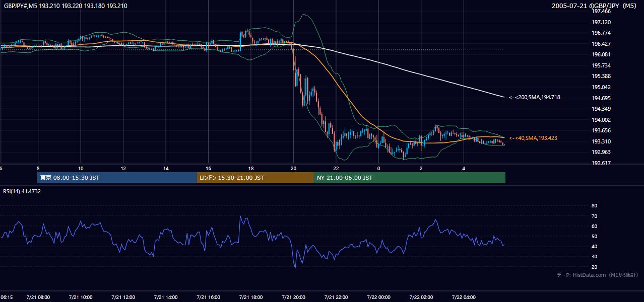The height and width of the screenshot is (302, 644).
Task: Click the bottom time label 7/21 12:00
Action: 123,297
